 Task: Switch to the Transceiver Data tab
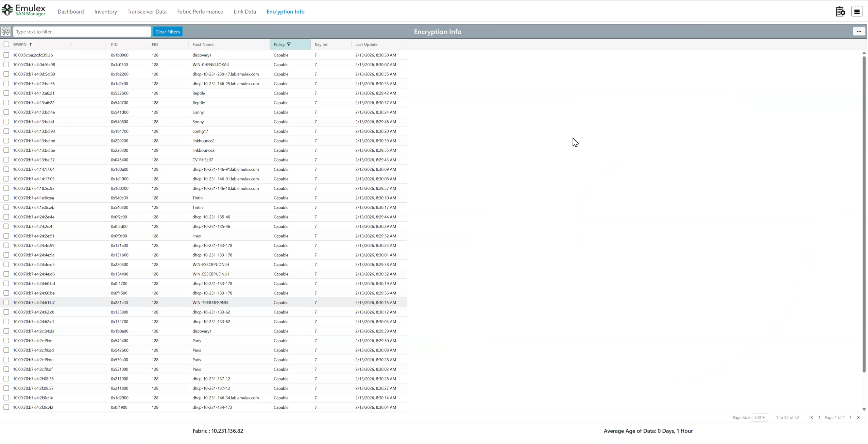147,12
